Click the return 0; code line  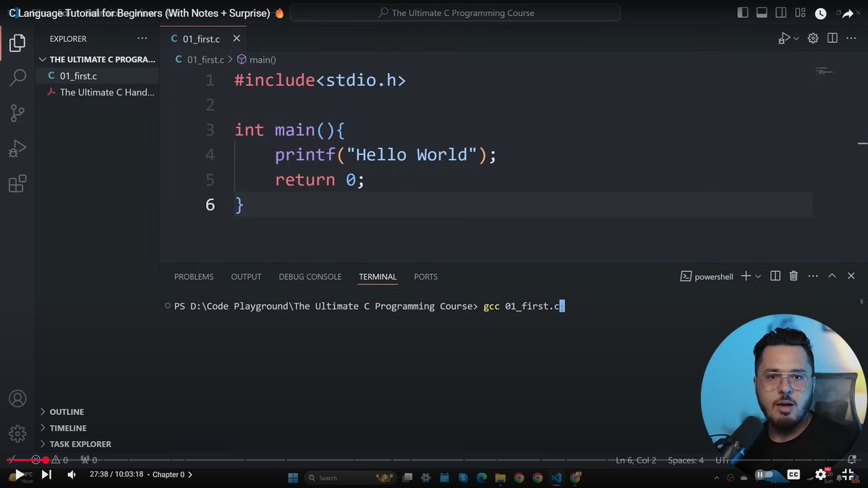tap(320, 180)
